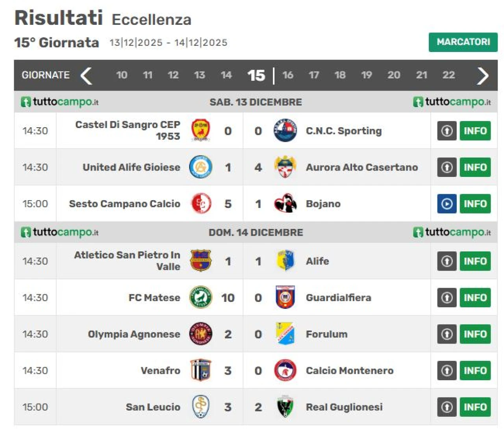Screen dimensions: 504x433
Task: Click the FC Matese team crest
Action: pos(200,297)
